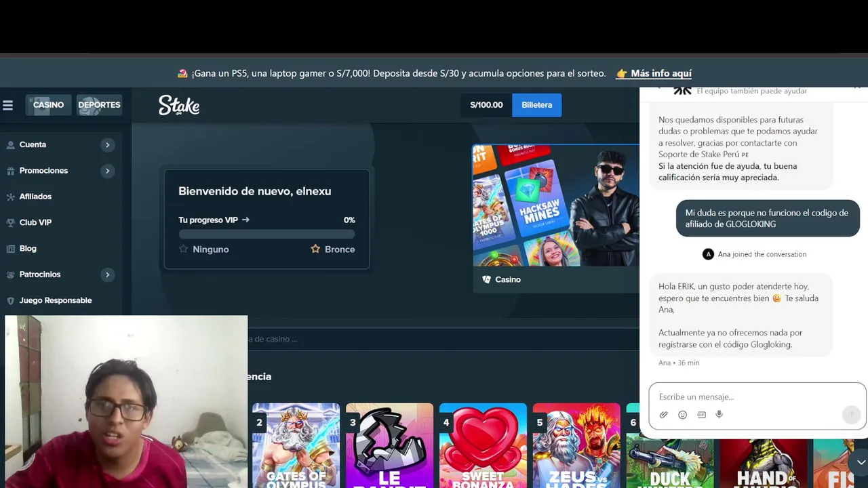Click the S/100.00 balance display

coord(486,105)
